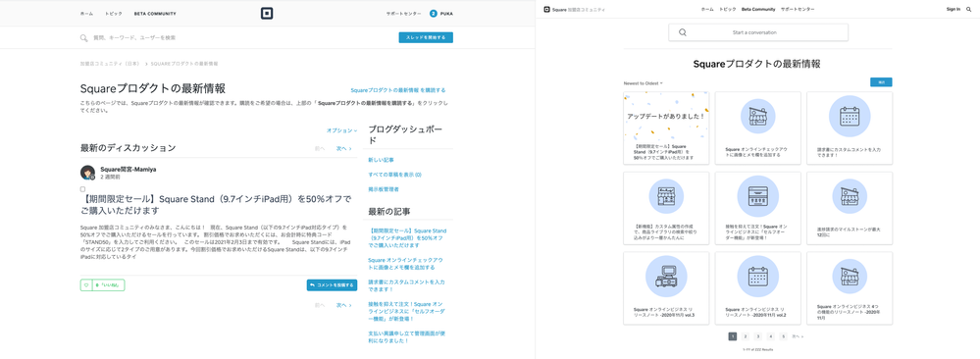Image resolution: width=980 pixels, height=359 pixels.
Task: Open the register icon on リリースノート vol.3 card
Action: 666,276
